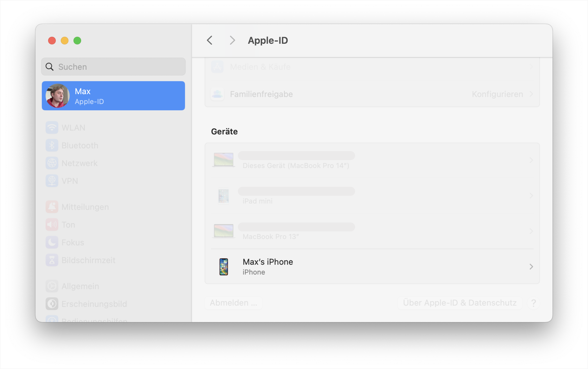Click the MacBook Pro 13" device icon

tap(223, 231)
